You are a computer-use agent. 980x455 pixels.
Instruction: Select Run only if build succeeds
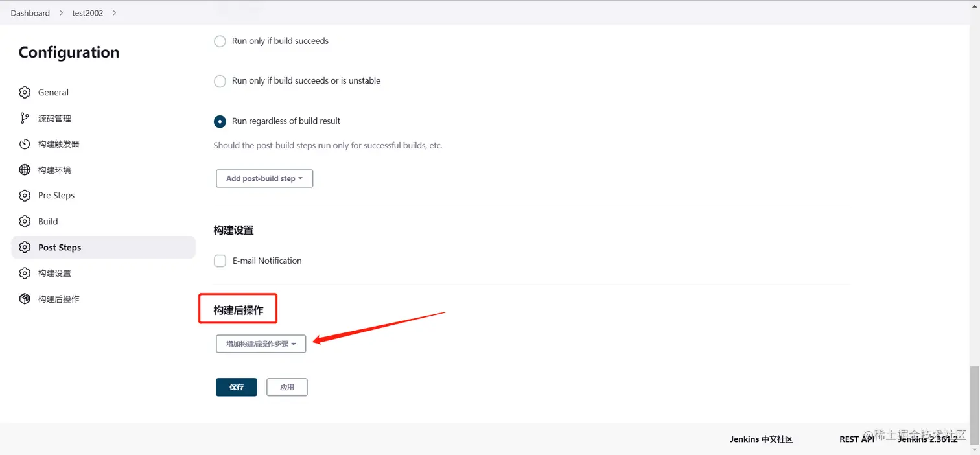pyautogui.click(x=220, y=41)
